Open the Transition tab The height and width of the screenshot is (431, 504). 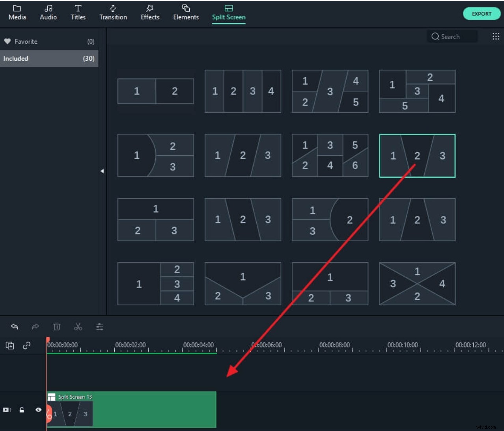point(113,13)
